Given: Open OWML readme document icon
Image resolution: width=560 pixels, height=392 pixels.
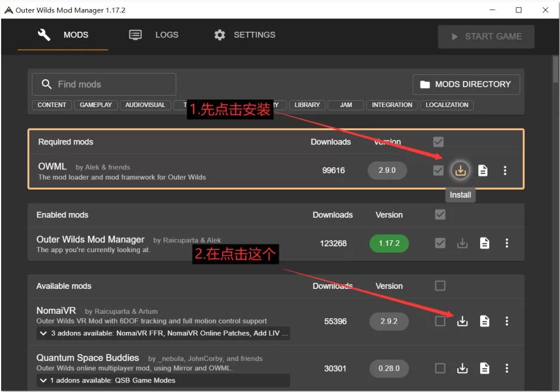Looking at the screenshot, I should pos(483,171).
